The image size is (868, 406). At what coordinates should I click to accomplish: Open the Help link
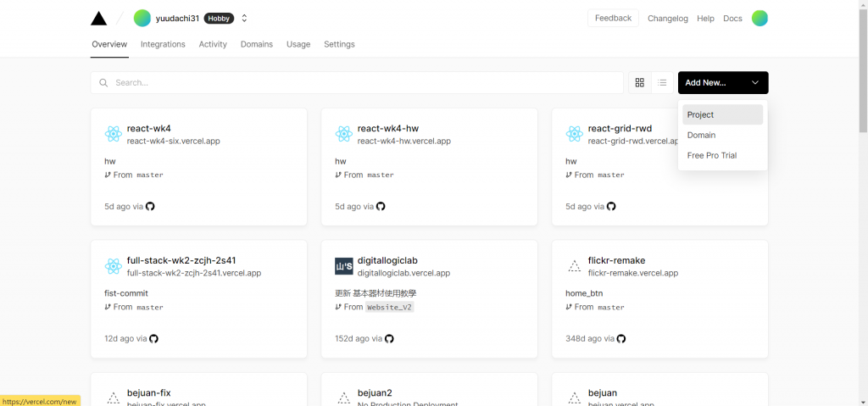(705, 19)
